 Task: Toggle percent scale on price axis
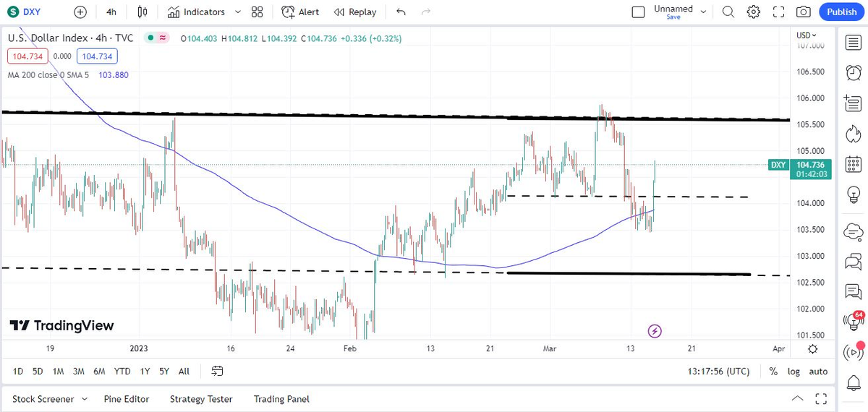(773, 371)
